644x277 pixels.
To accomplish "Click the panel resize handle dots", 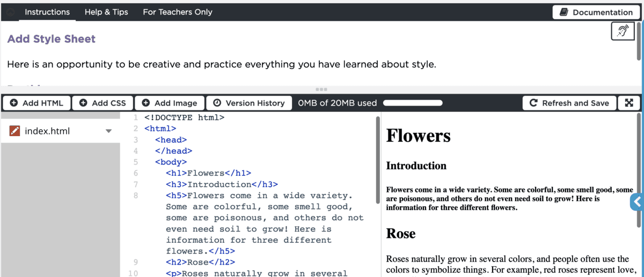I will coord(321,89).
